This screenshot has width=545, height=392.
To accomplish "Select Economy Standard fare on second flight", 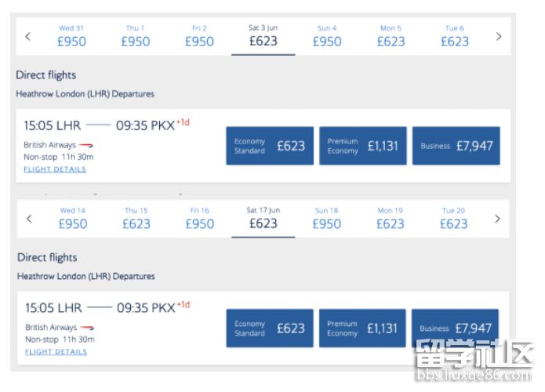I will (x=270, y=328).
